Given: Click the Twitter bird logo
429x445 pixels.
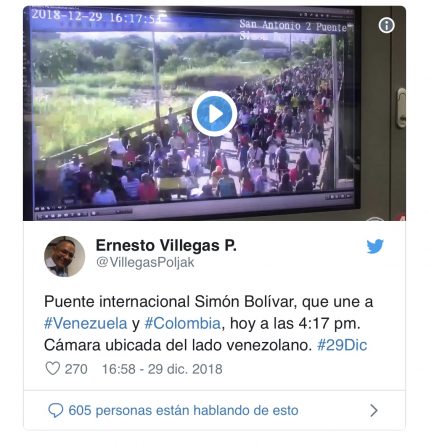Looking at the screenshot, I should click(x=375, y=246).
